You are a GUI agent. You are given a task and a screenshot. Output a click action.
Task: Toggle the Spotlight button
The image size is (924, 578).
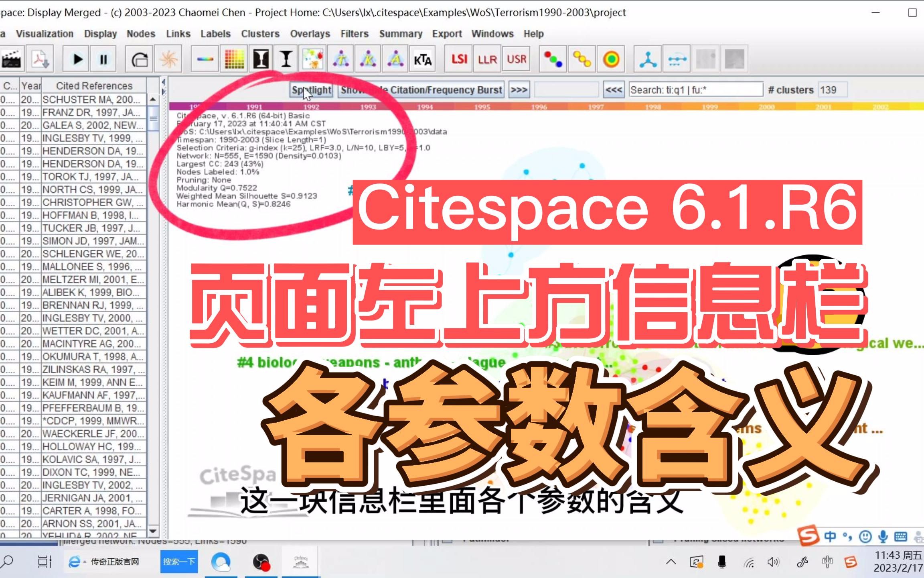pos(312,90)
